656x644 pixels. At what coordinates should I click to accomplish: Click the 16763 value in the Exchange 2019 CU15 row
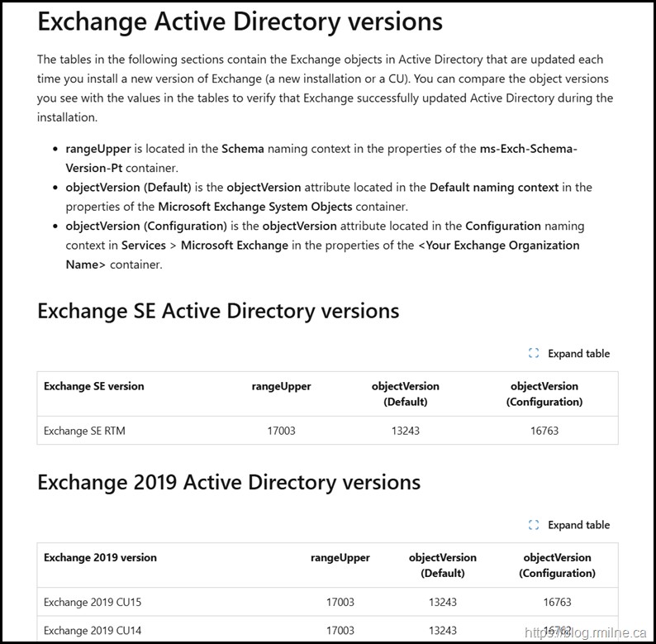(557, 602)
